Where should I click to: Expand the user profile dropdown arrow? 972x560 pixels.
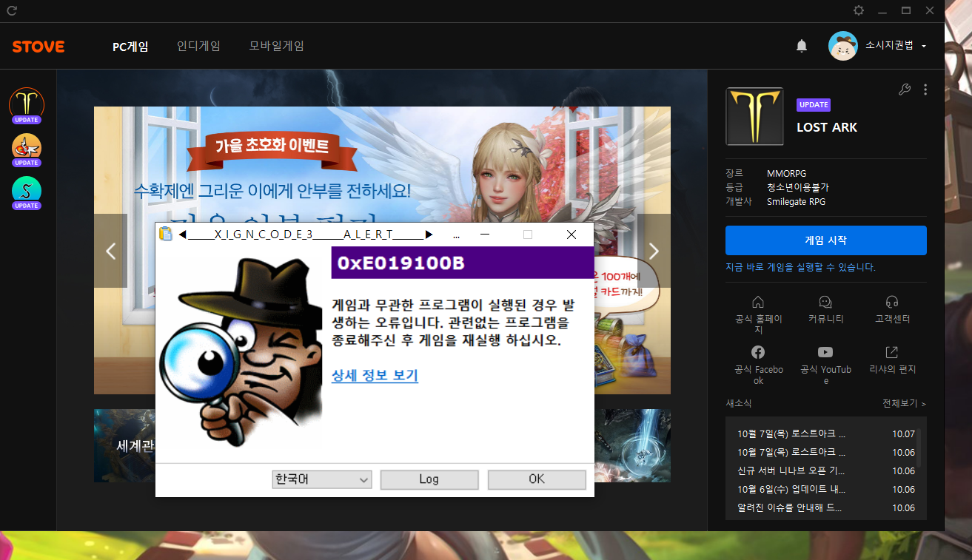coord(924,47)
